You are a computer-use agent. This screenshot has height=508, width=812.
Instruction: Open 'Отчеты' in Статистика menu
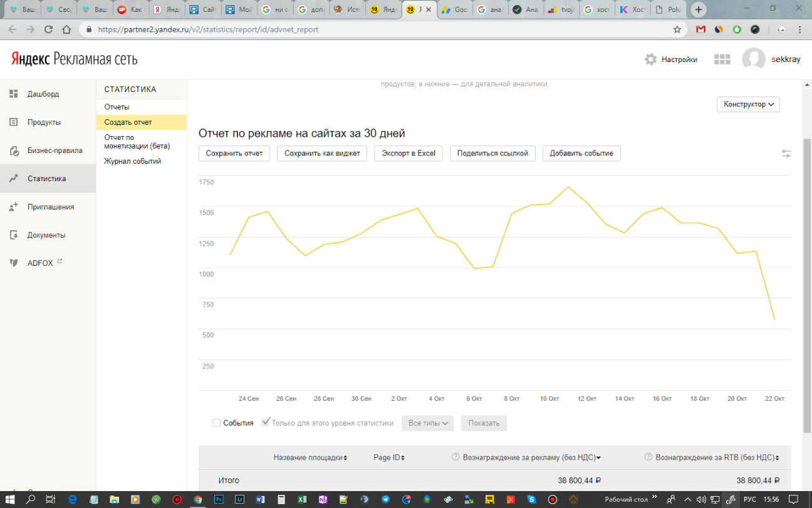[117, 107]
